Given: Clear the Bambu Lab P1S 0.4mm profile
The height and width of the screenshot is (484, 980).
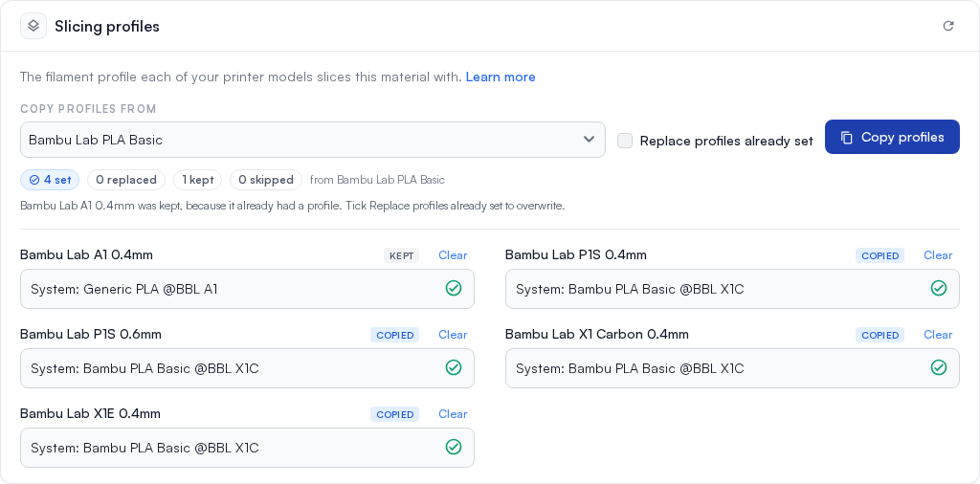Looking at the screenshot, I should [x=938, y=254].
